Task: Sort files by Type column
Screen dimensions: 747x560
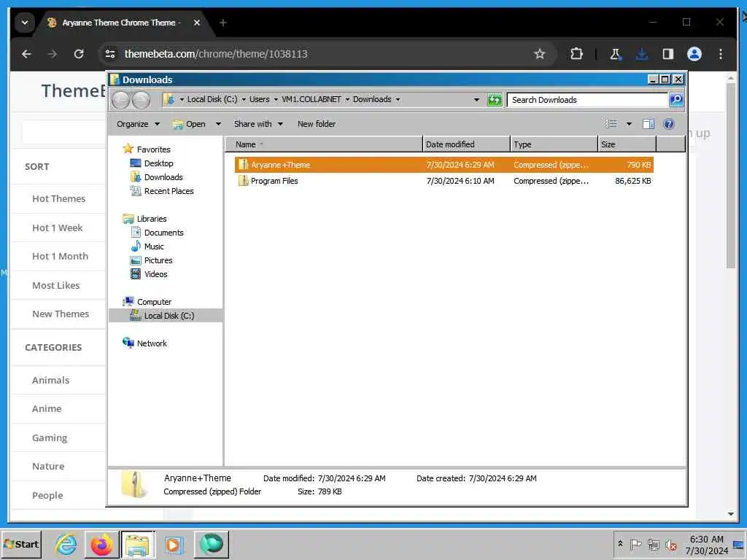Action: [554, 144]
